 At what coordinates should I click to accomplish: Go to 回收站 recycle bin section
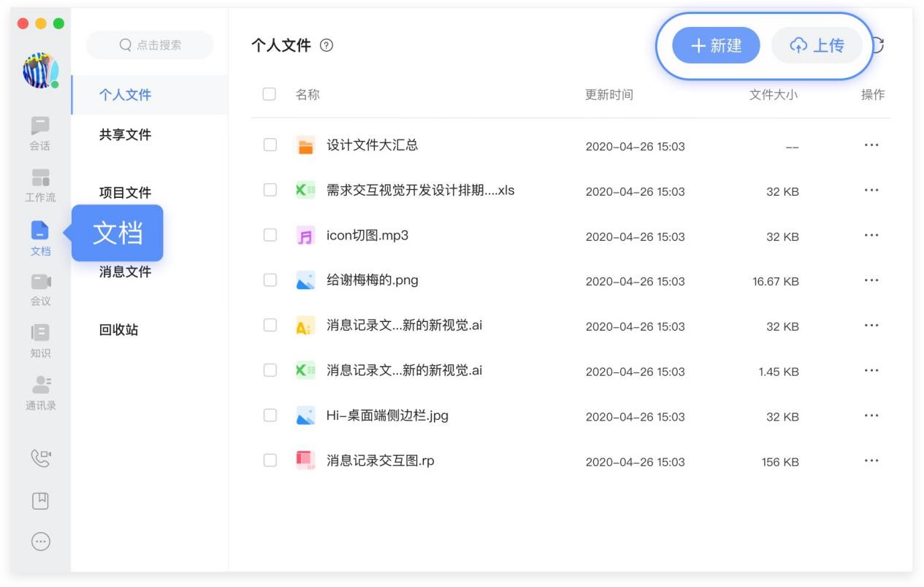pos(118,330)
